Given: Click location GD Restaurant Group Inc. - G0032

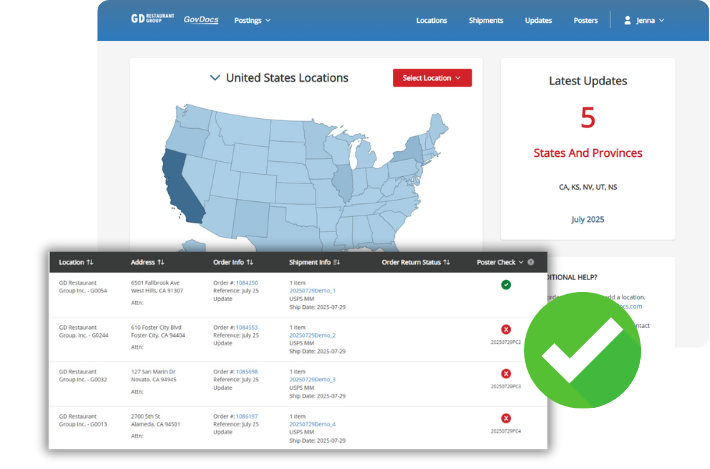Looking at the screenshot, I should point(83,376).
